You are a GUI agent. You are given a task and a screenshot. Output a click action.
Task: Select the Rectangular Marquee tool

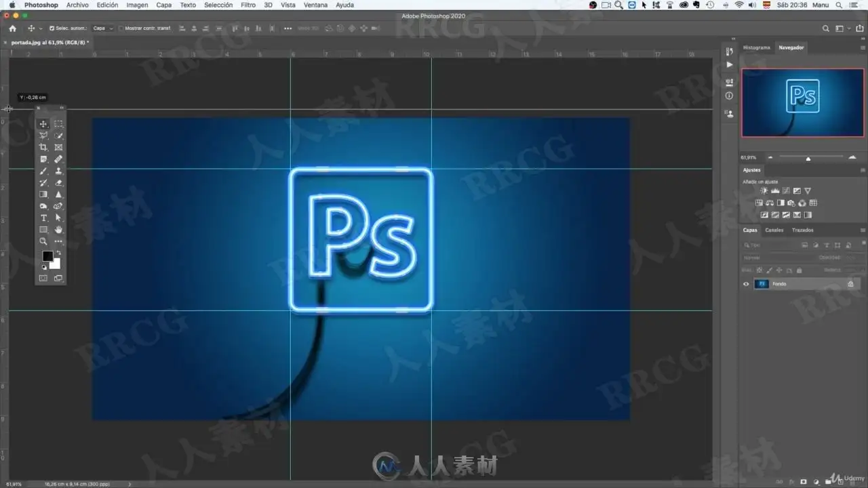58,124
